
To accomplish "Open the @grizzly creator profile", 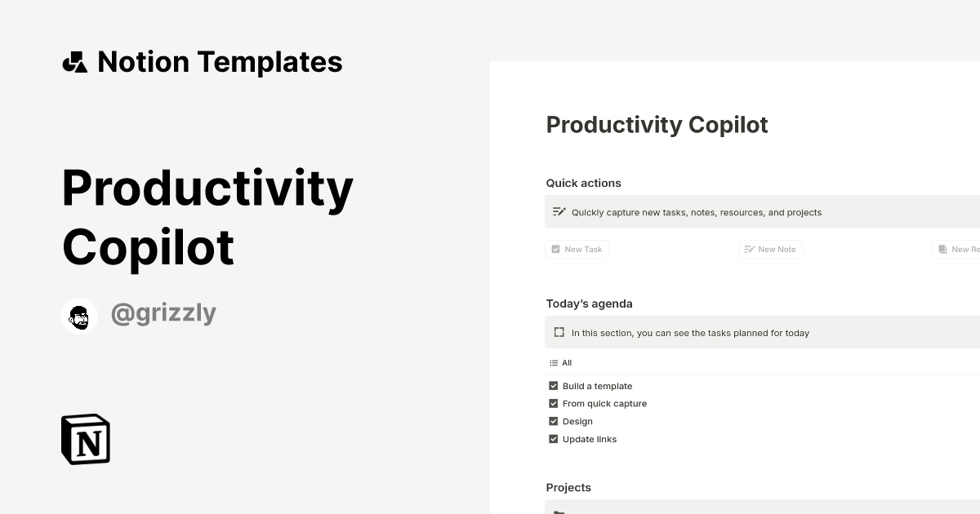I will point(163,313).
